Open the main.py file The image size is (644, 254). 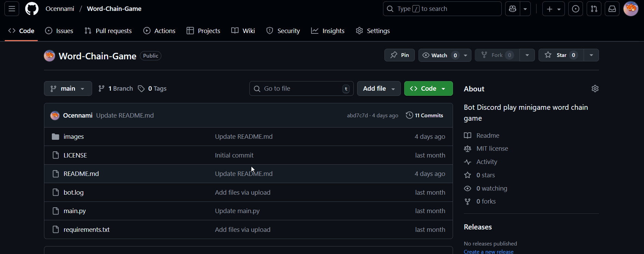(x=75, y=211)
